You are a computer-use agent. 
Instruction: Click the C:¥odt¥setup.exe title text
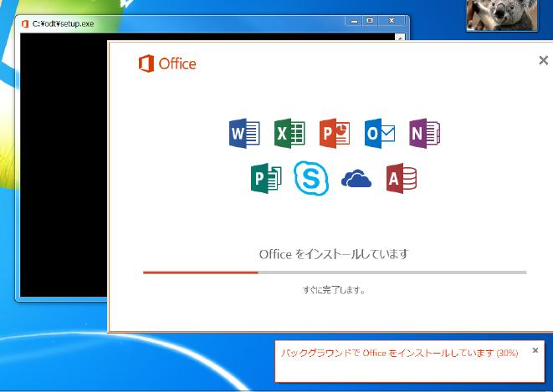tap(63, 24)
